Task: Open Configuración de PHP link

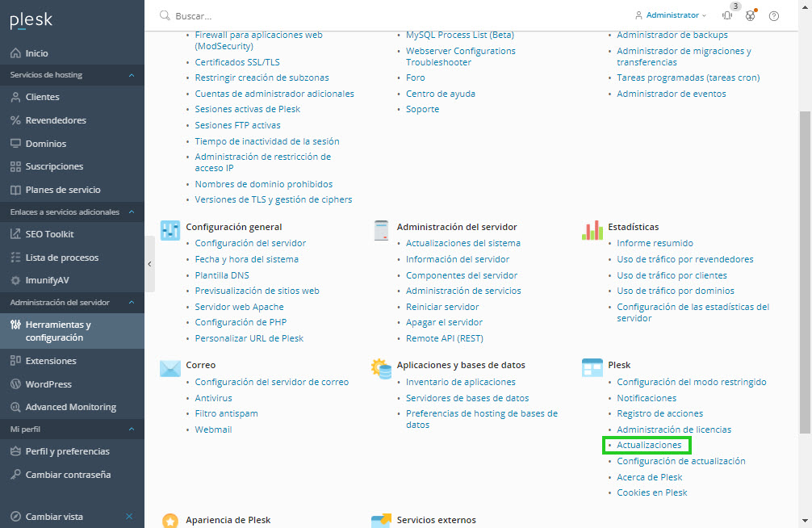Action: pyautogui.click(x=241, y=322)
